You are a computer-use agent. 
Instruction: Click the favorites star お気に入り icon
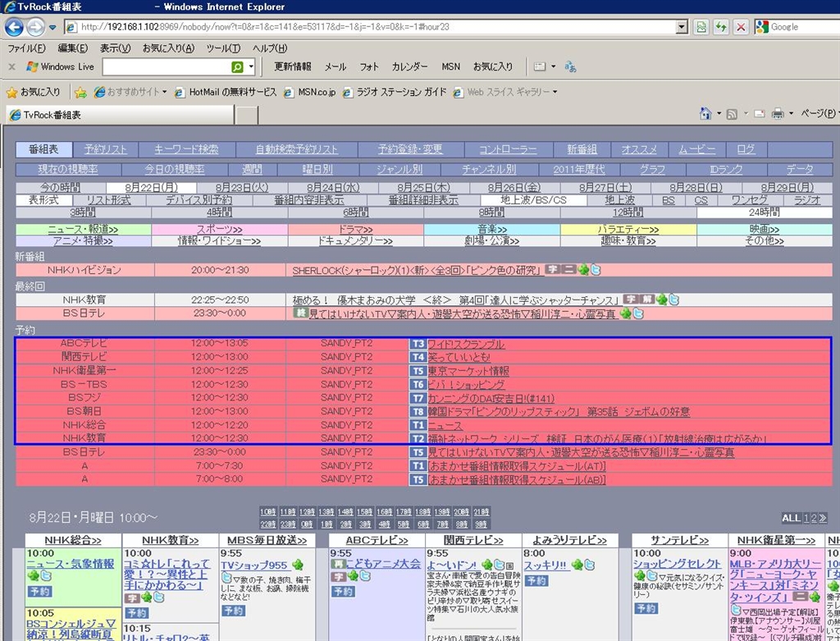11,93
